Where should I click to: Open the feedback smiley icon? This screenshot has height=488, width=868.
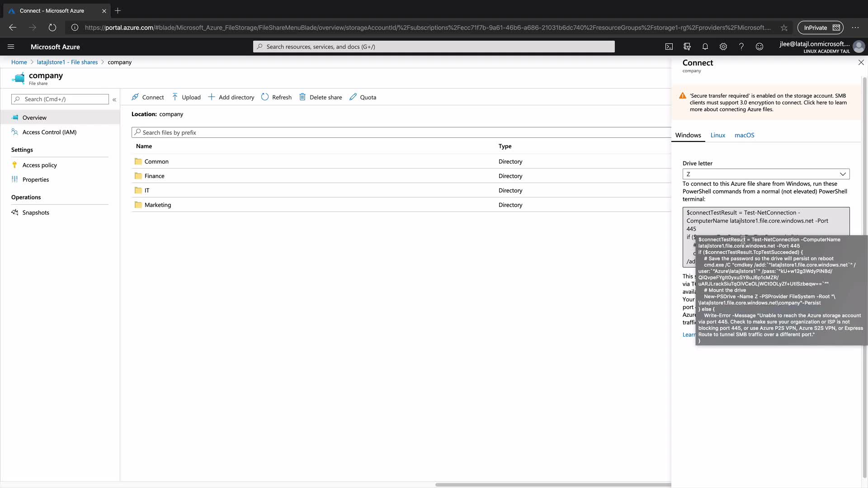click(759, 47)
